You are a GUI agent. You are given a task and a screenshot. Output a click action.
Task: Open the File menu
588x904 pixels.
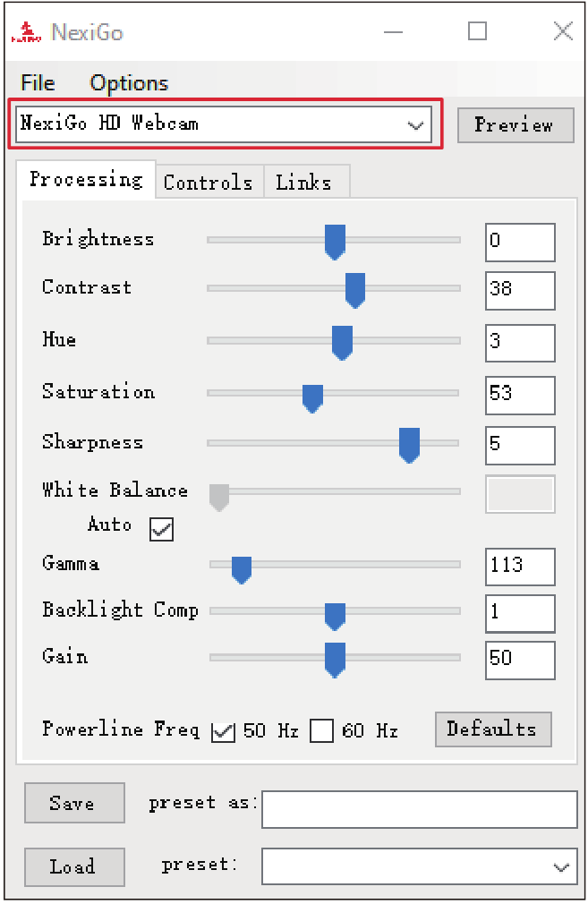38,83
